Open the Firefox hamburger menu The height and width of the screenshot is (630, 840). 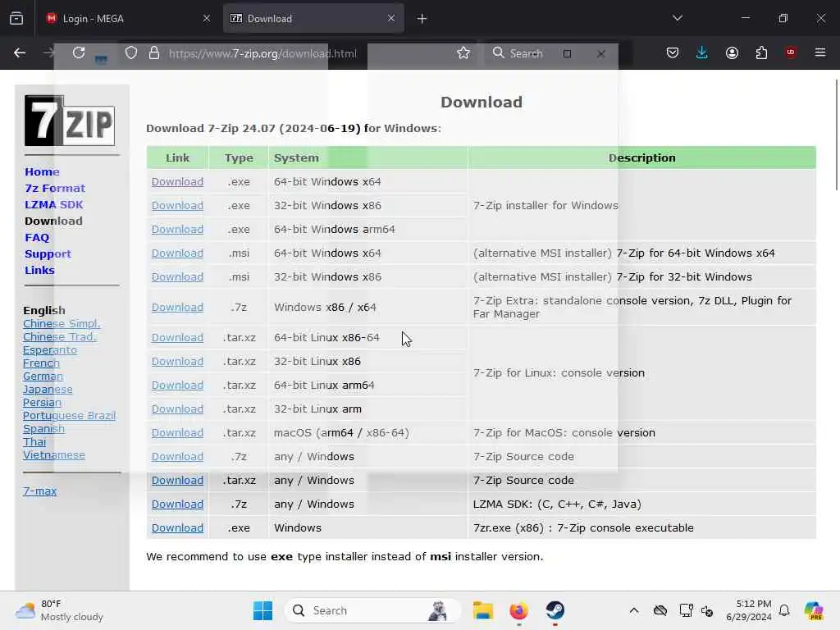[x=820, y=52]
